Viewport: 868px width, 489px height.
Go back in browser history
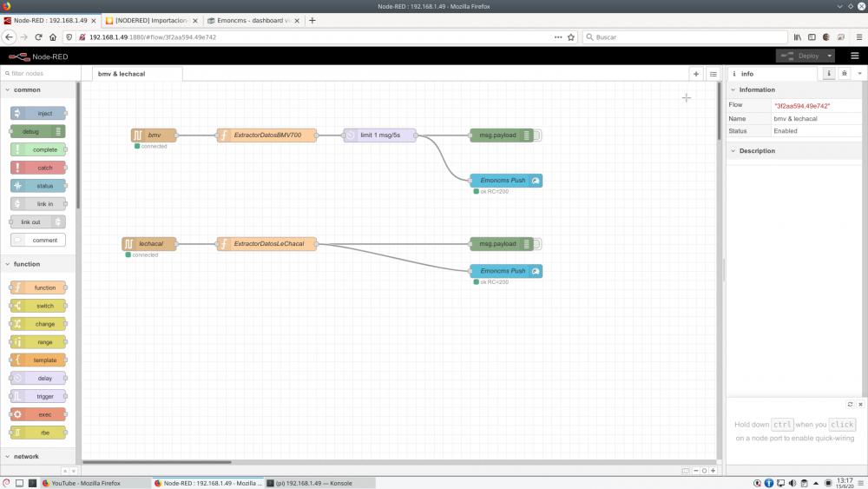click(x=10, y=37)
